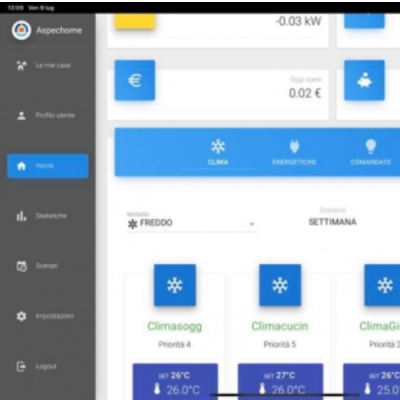Click the euro spending tile icon

point(135,80)
